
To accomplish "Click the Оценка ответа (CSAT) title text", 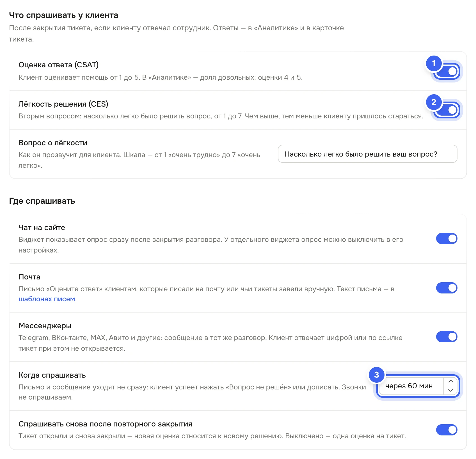I will (x=59, y=65).
